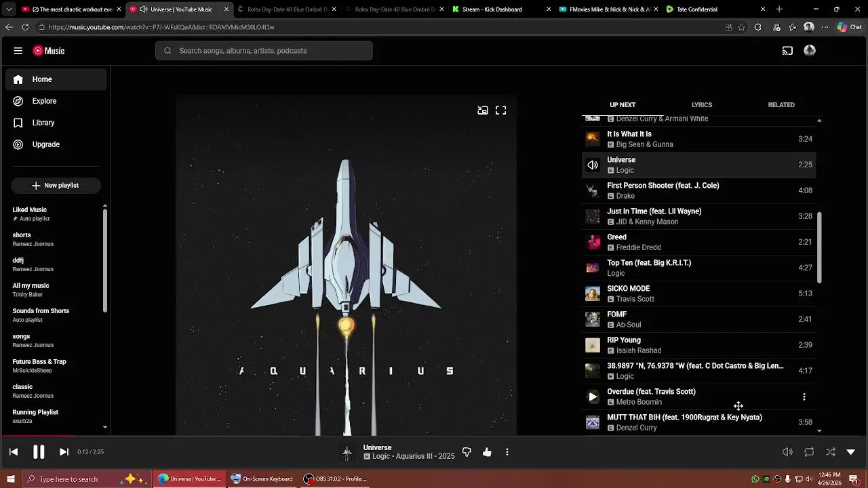Screen dimensions: 868x488
Task: Skip to previous track
Action: 14,451
